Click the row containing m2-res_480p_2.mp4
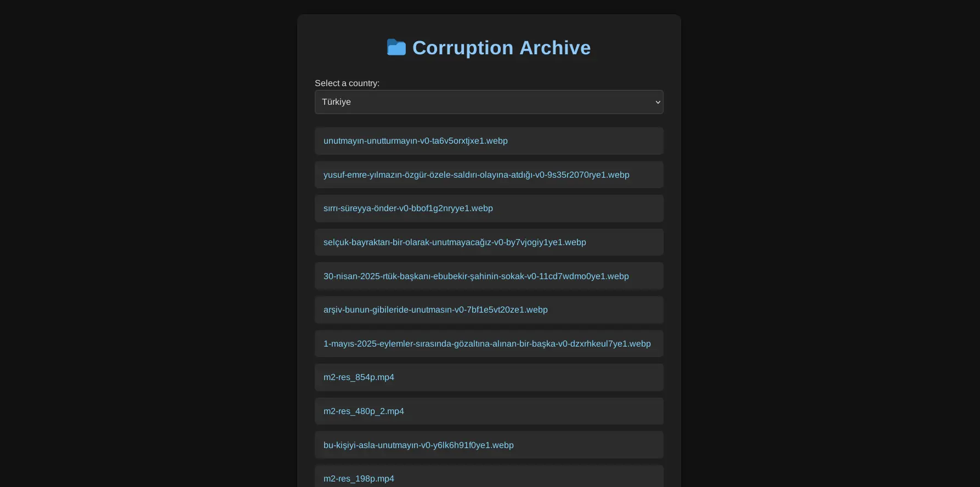 point(489,411)
